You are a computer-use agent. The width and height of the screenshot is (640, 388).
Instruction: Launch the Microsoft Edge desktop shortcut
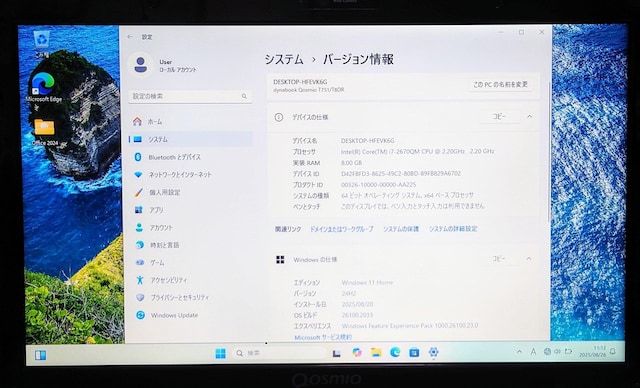[43, 87]
